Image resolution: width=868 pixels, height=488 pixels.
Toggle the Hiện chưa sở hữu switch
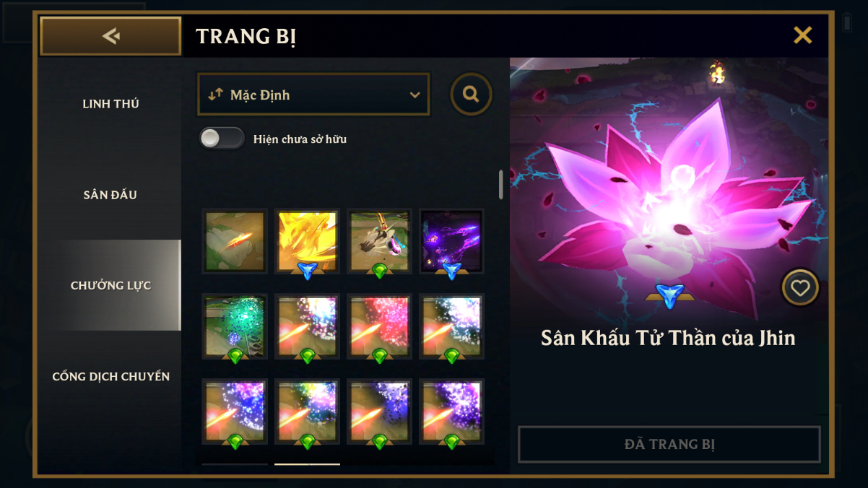pos(222,139)
